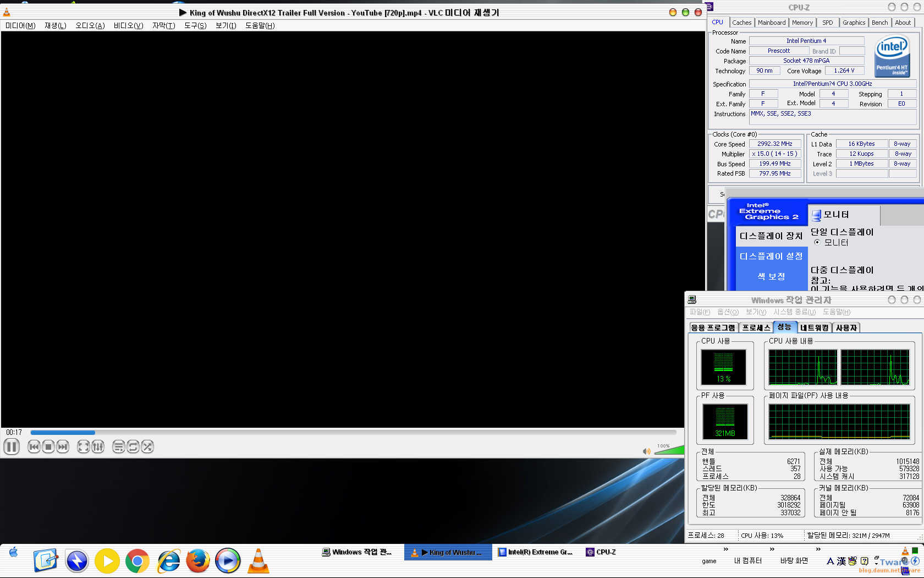This screenshot has width=924, height=578.
Task: Switch to 네트워킹 tab in Task Manager
Action: click(814, 328)
